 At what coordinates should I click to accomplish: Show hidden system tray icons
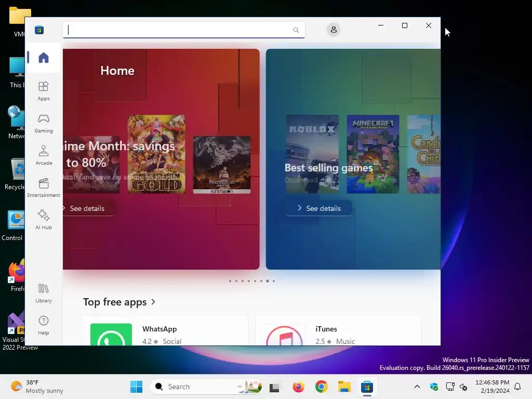pos(417,387)
